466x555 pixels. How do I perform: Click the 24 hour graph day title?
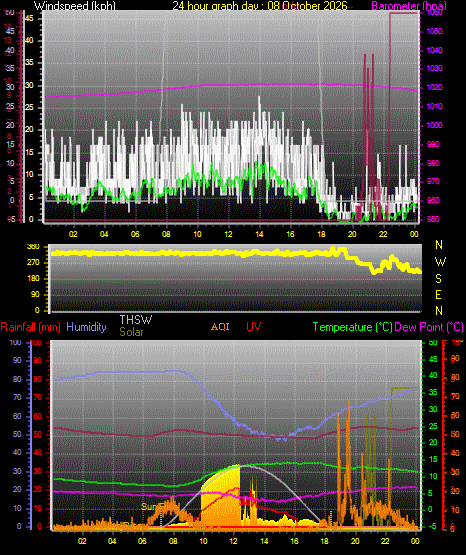click(x=260, y=6)
